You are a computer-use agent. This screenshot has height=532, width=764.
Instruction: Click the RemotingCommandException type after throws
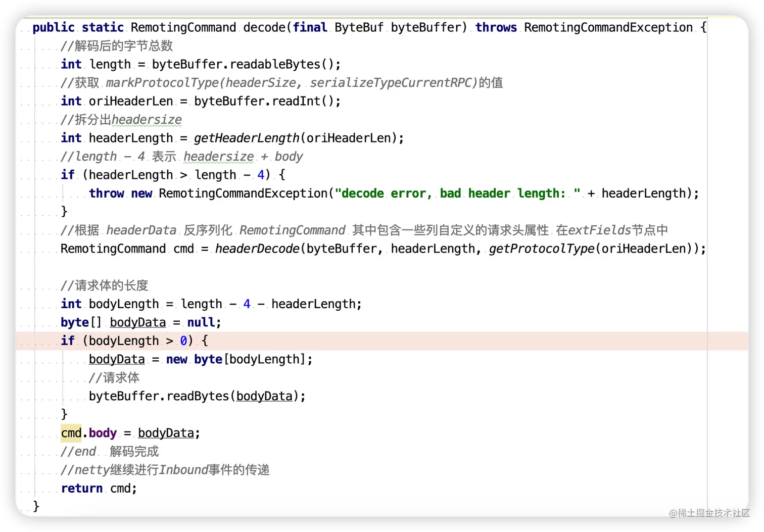(x=608, y=27)
